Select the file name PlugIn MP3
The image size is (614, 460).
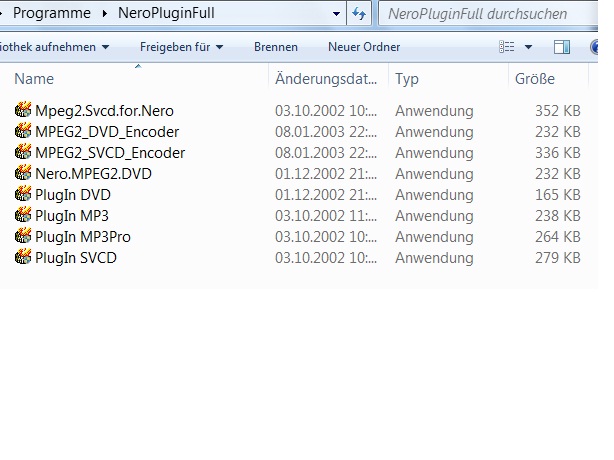pyautogui.click(x=72, y=216)
